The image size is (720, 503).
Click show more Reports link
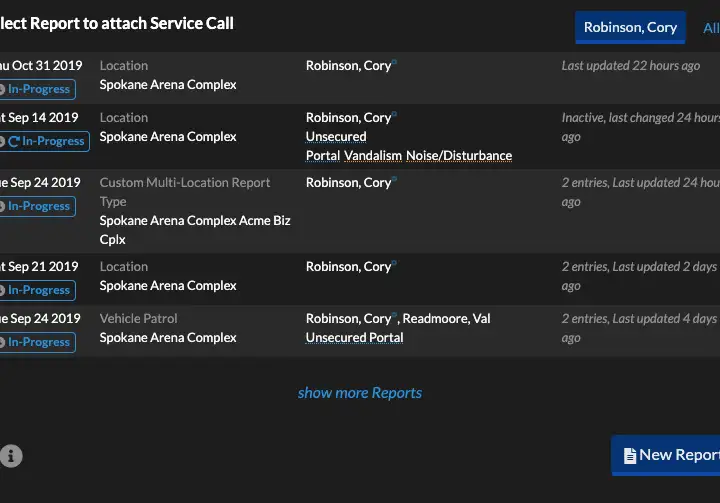pyautogui.click(x=360, y=393)
